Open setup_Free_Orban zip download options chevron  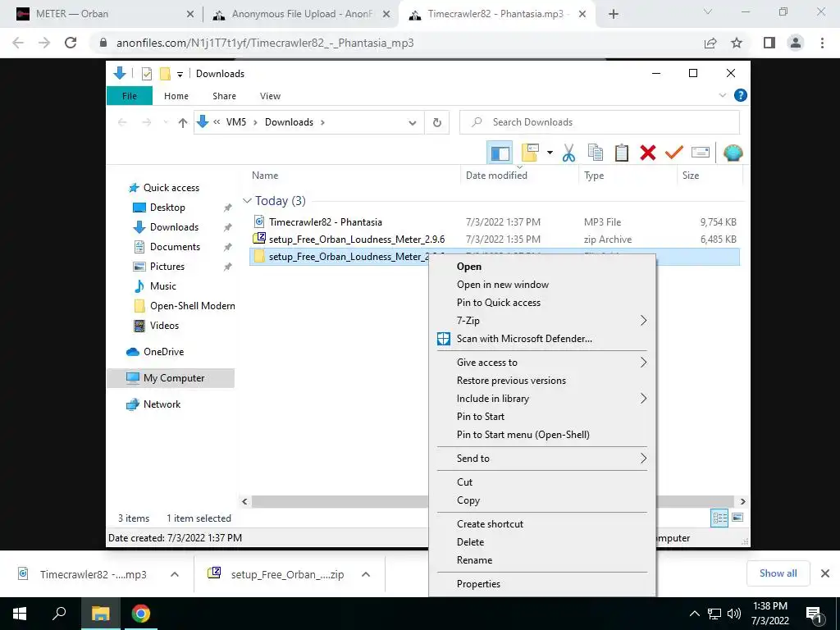coord(366,574)
